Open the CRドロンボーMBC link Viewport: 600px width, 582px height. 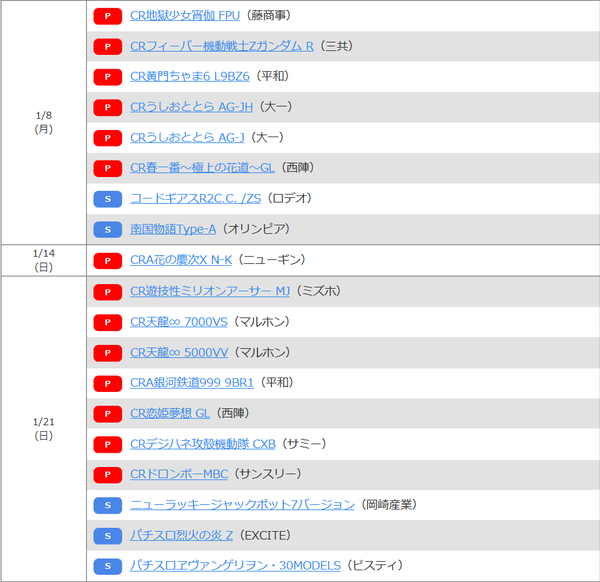[179, 474]
